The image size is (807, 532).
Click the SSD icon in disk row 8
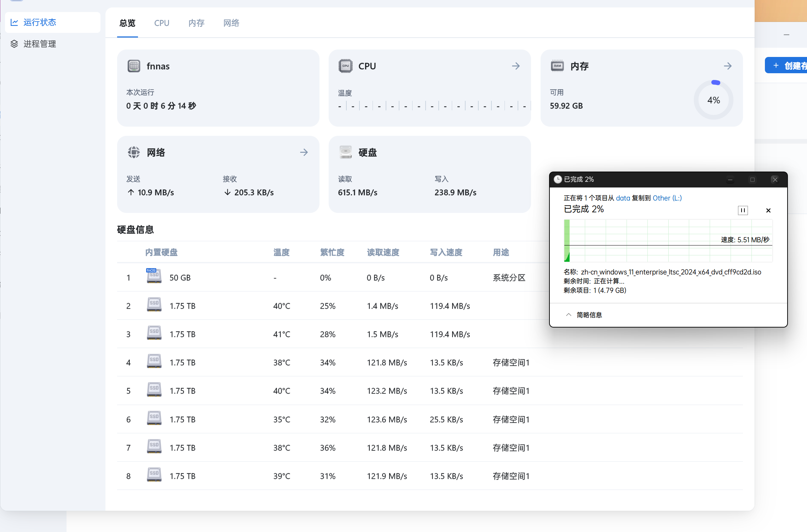154,475
